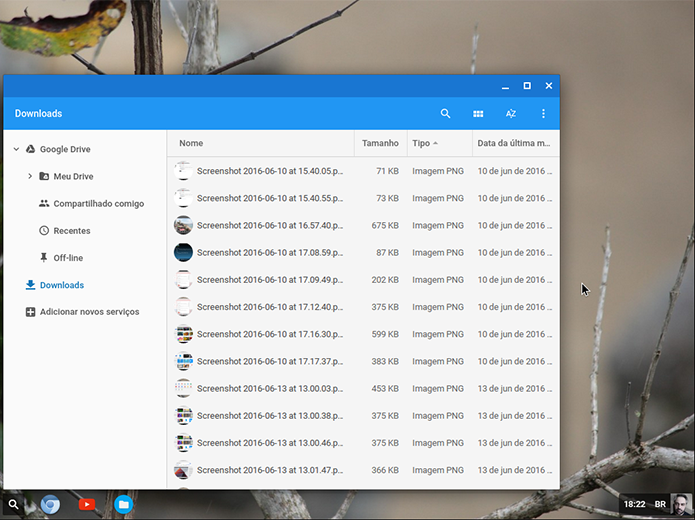Select Screenshot 2016-06-10 at 17.16.30 file
This screenshot has width=695, height=520.
point(363,334)
